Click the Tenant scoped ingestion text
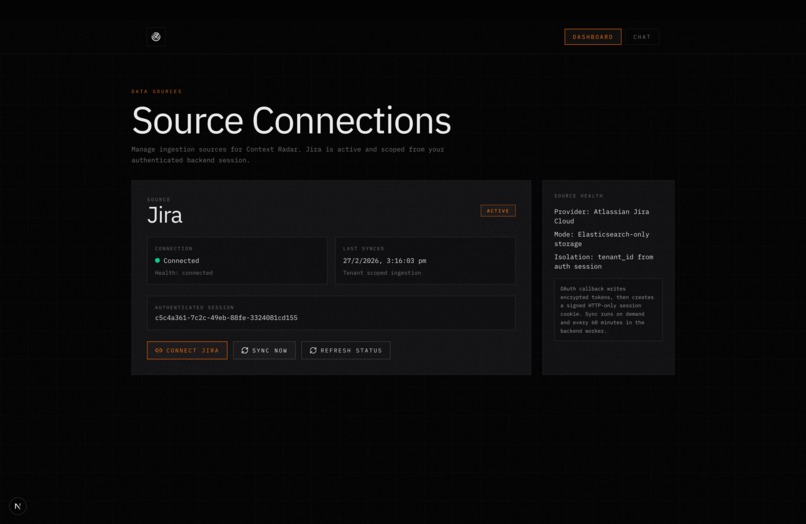Screen dimensions: 806x524 tap(382, 273)
